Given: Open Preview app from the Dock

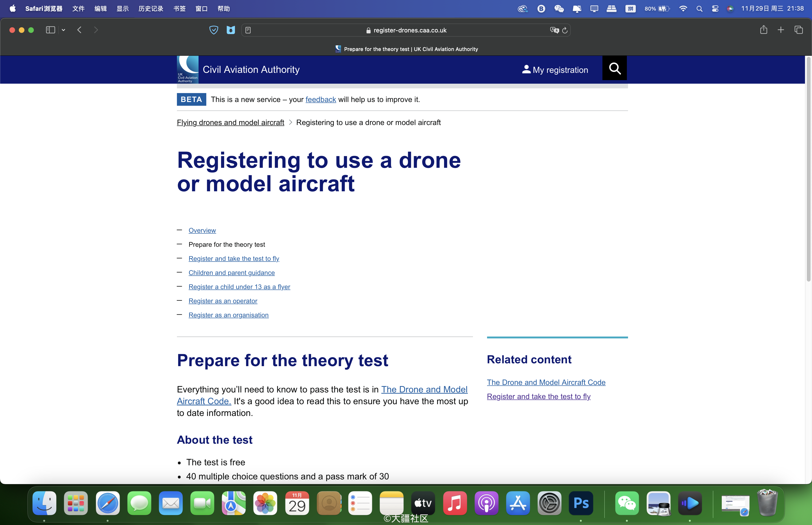Looking at the screenshot, I should click(658, 503).
